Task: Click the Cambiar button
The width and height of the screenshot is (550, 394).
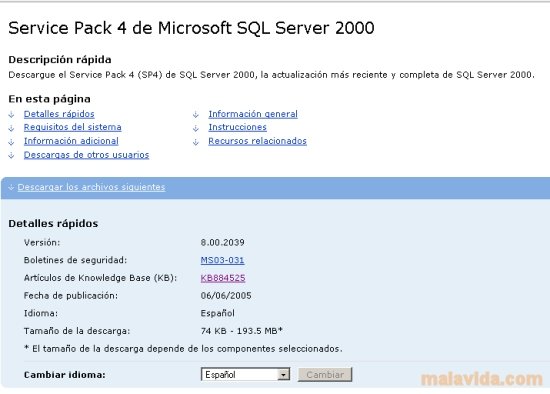Action: pyautogui.click(x=325, y=374)
